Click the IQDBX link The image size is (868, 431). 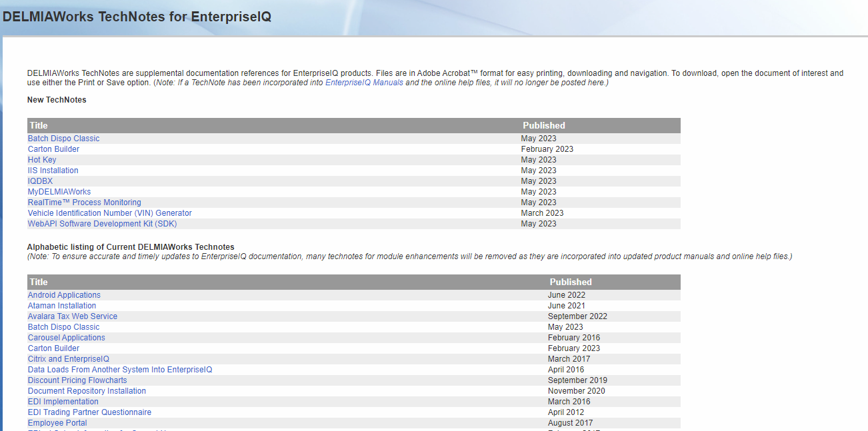(40, 181)
